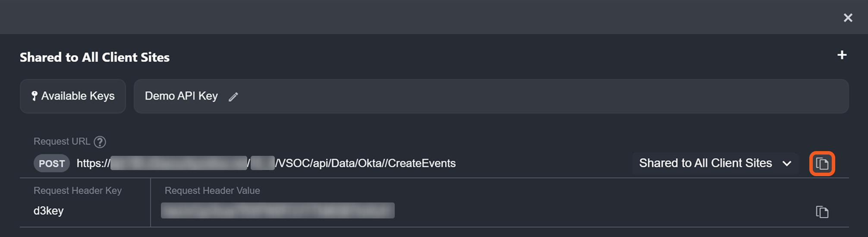The height and width of the screenshot is (237, 868).
Task: Add a new key with plus icon
Action: pyautogui.click(x=842, y=55)
